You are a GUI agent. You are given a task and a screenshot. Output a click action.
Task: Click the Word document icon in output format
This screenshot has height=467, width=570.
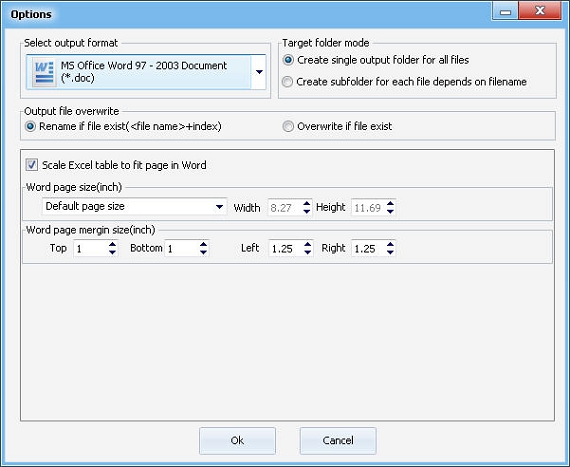click(x=44, y=72)
